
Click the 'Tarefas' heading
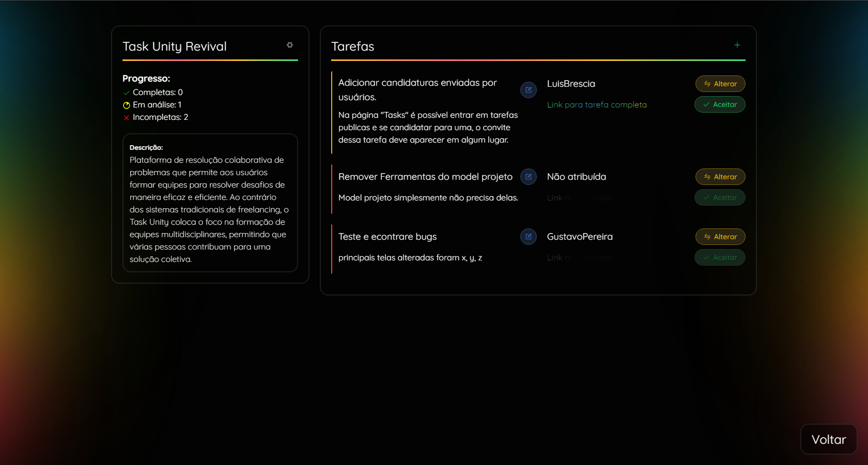click(x=352, y=47)
